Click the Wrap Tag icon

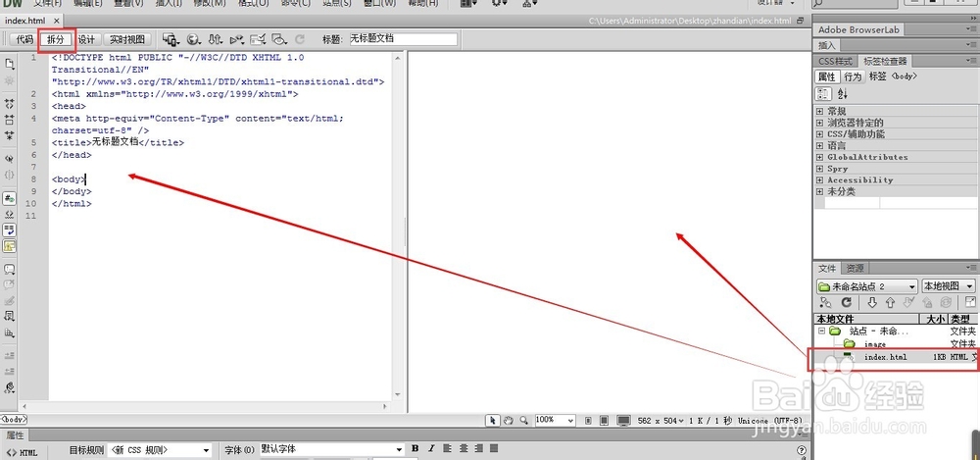click(10, 301)
